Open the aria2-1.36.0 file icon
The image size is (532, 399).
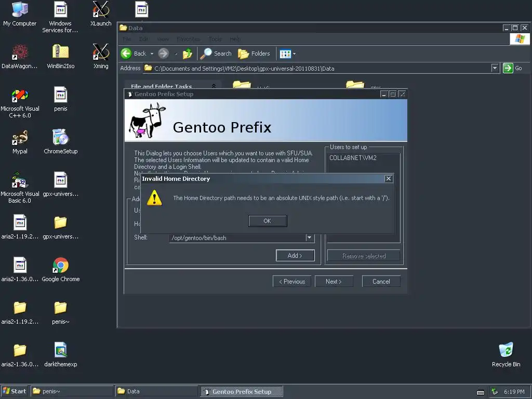tap(20, 270)
